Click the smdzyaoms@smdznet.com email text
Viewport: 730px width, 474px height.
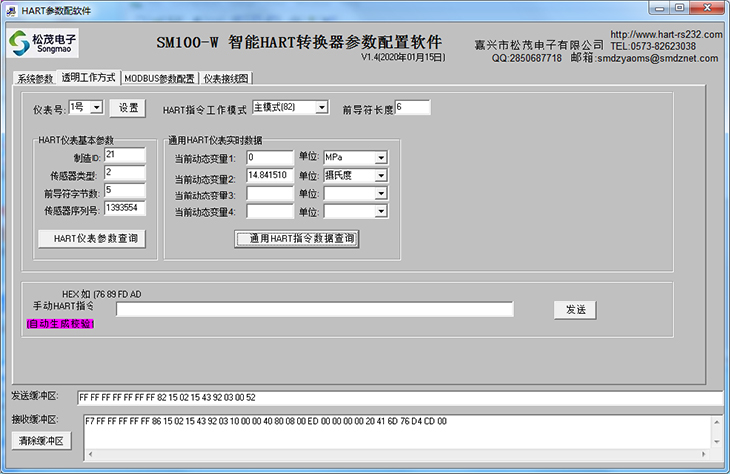tap(658, 58)
